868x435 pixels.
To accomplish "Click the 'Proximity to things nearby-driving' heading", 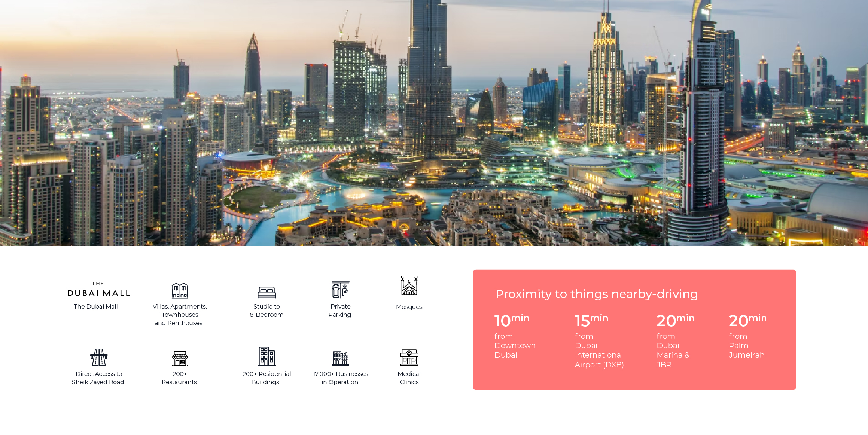I will pyautogui.click(x=597, y=294).
